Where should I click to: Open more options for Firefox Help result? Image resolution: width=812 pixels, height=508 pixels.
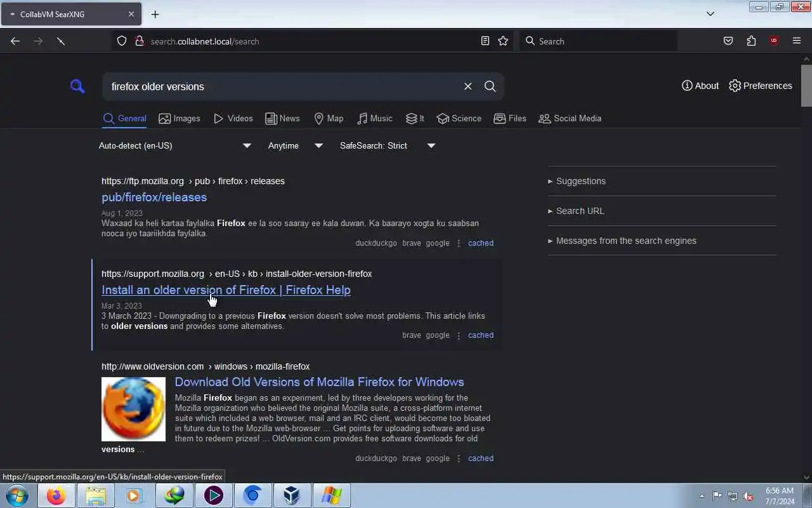coord(459,335)
